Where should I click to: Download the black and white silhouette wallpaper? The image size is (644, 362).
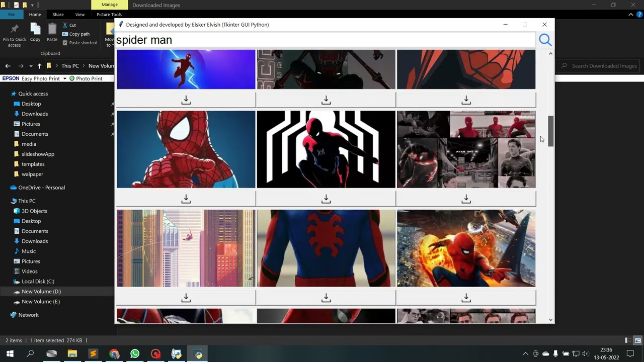tap(326, 199)
